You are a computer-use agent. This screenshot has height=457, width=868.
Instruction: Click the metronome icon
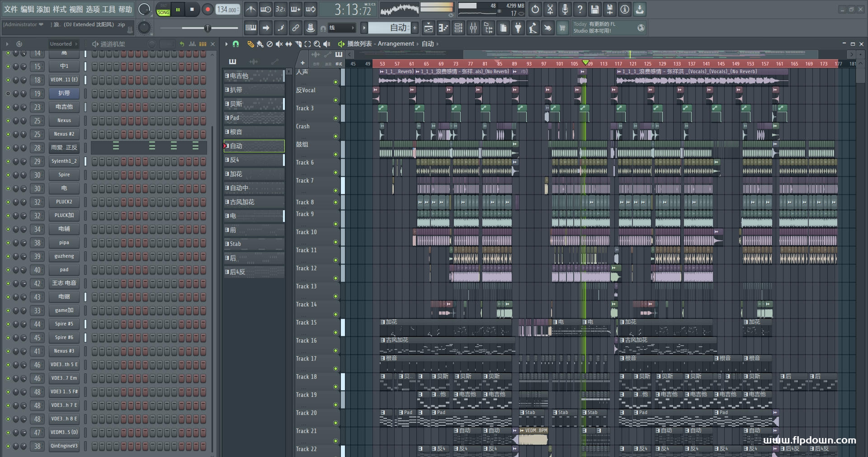(x=251, y=9)
